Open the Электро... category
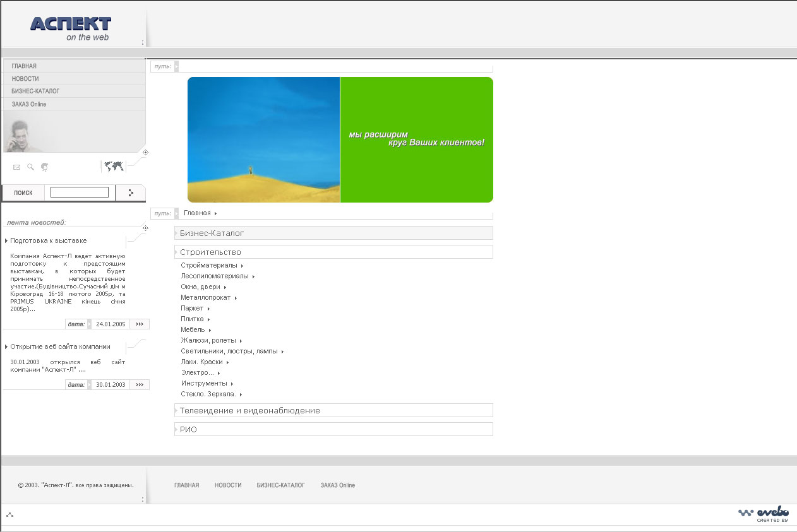797x532 pixels. pos(198,373)
